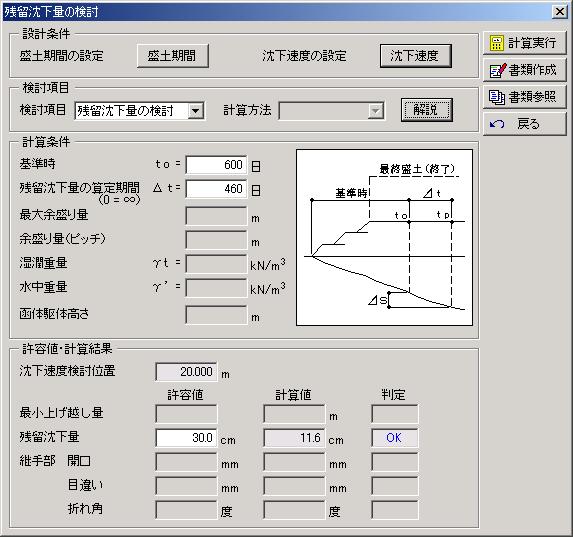Expand the 計算方法 dropdown arrow

click(x=375, y=111)
